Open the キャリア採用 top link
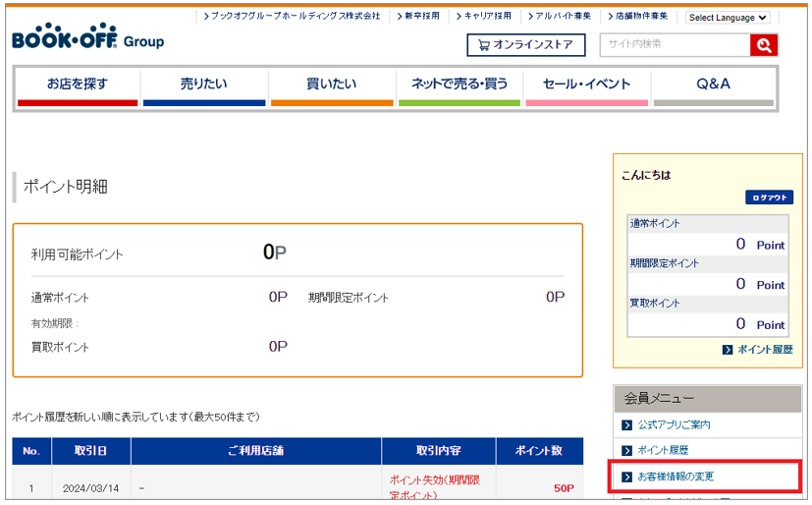Viewport: 812px width, 505px height. tap(487, 17)
